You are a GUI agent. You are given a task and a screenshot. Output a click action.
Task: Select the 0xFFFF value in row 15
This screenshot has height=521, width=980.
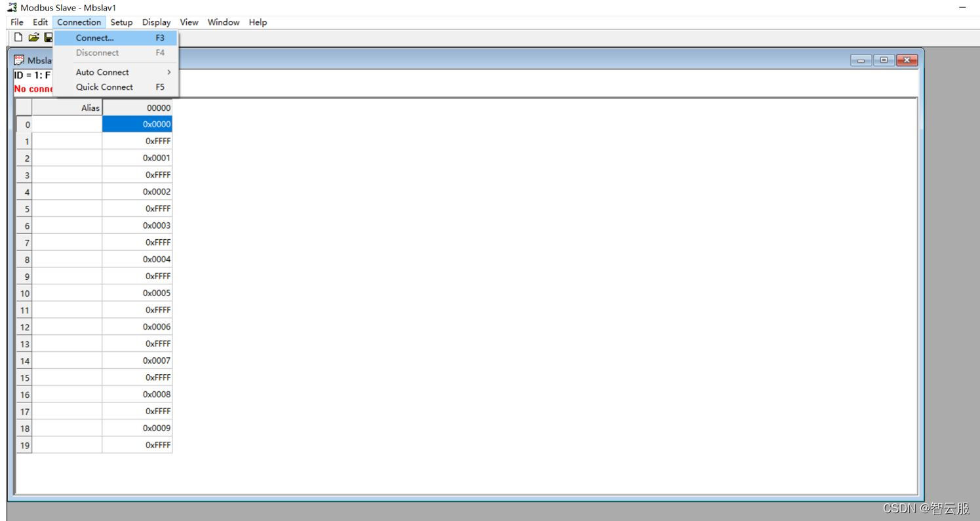[x=137, y=377]
